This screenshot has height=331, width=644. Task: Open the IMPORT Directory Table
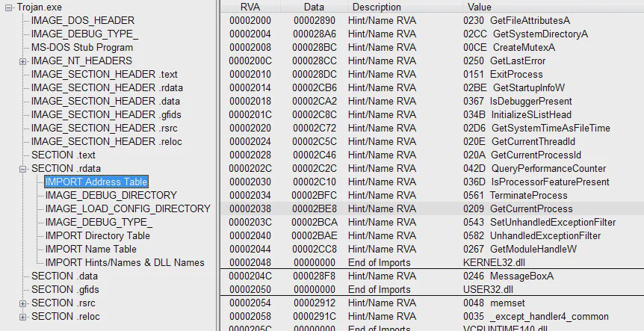coord(97,235)
